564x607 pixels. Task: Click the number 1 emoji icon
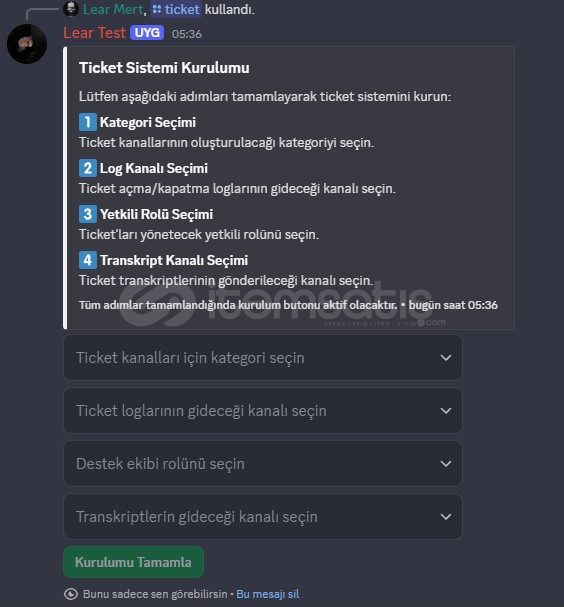[x=88, y=122]
